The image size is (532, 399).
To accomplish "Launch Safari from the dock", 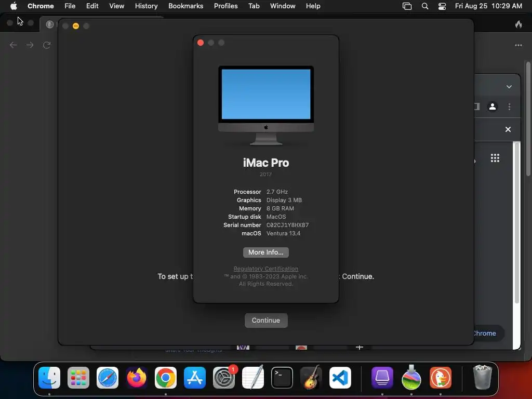I will point(108,378).
